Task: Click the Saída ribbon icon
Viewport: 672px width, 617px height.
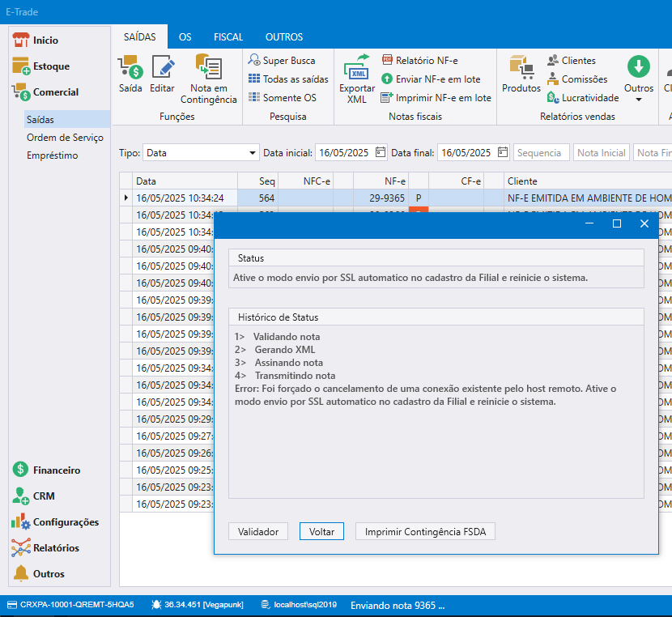Action: pyautogui.click(x=130, y=74)
